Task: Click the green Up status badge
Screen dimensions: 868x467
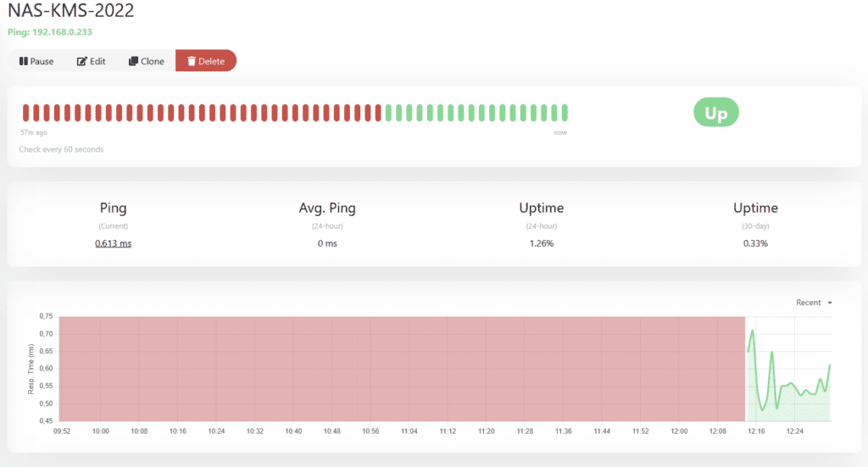Action: 715,114
